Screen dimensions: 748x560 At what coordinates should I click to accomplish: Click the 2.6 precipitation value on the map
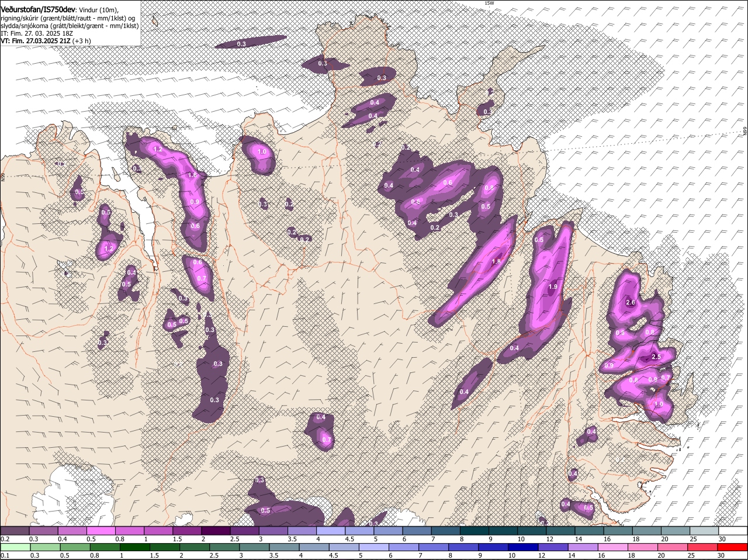point(630,302)
